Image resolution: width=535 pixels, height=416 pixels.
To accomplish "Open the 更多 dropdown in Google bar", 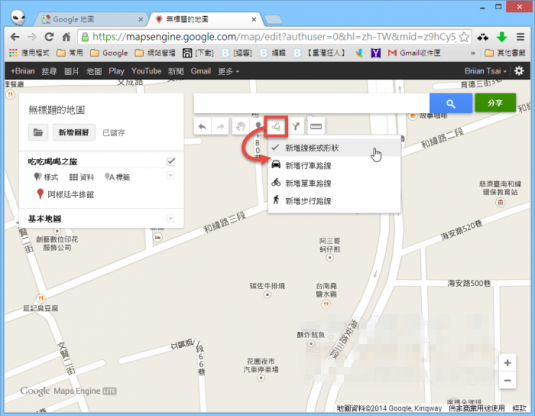I will [x=228, y=71].
